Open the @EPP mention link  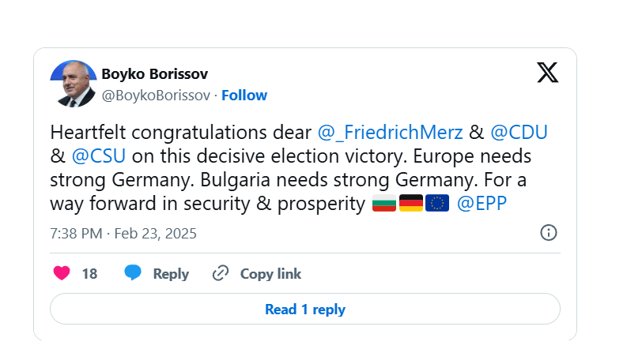[482, 204]
